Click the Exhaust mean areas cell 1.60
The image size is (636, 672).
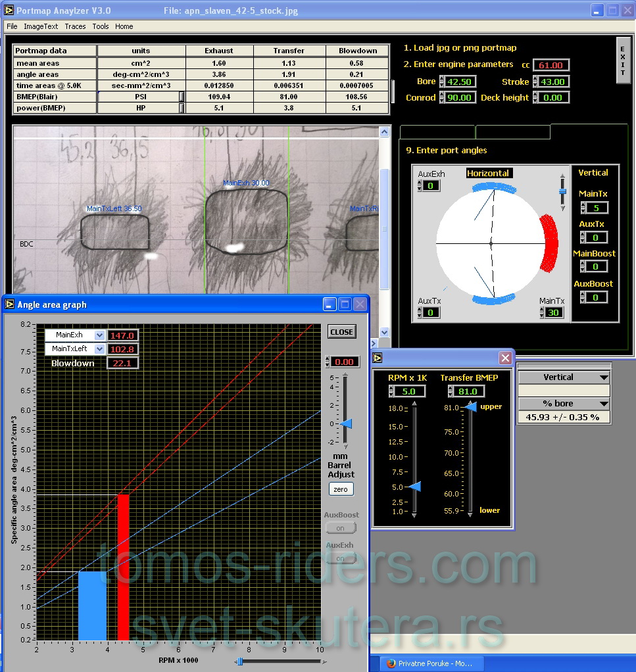[x=218, y=63]
